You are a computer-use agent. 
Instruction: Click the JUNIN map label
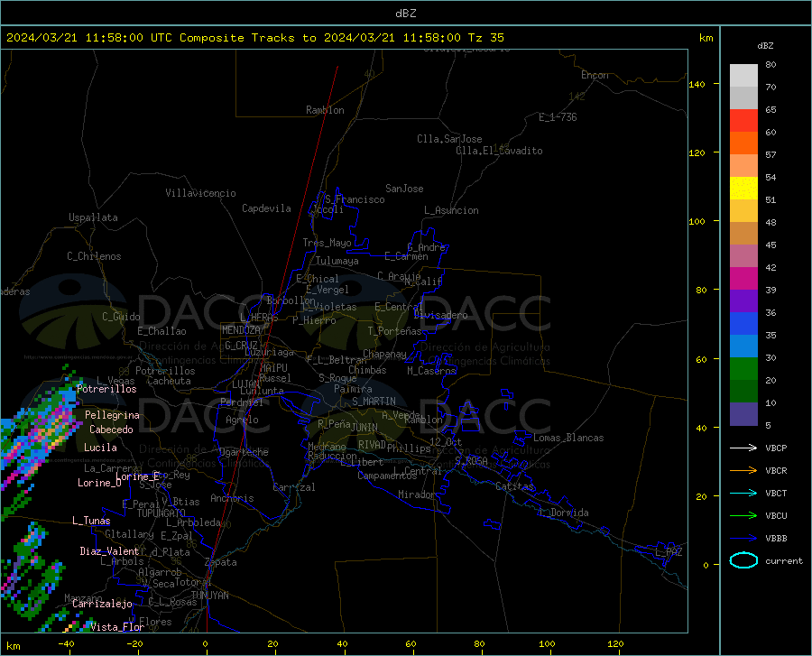364,428
